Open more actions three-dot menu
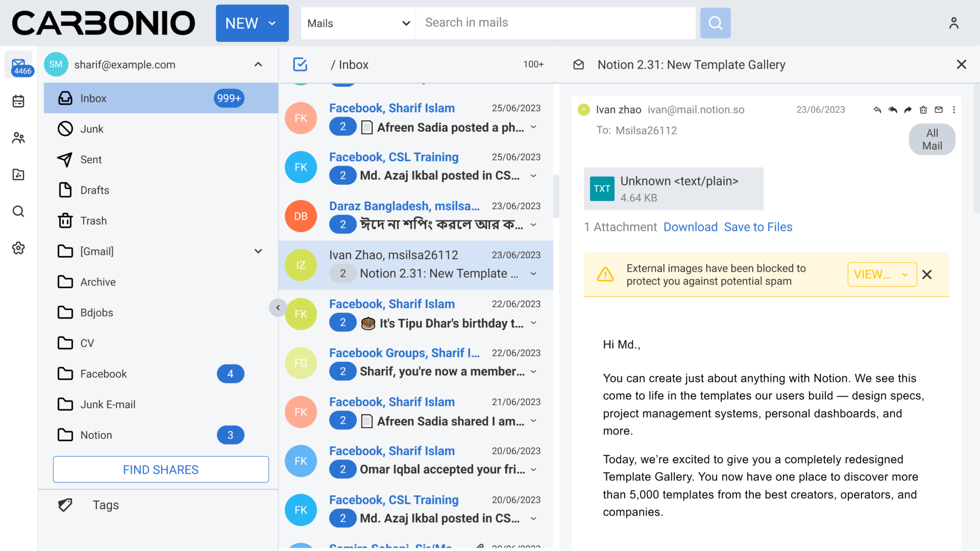980x551 pixels. tap(953, 110)
